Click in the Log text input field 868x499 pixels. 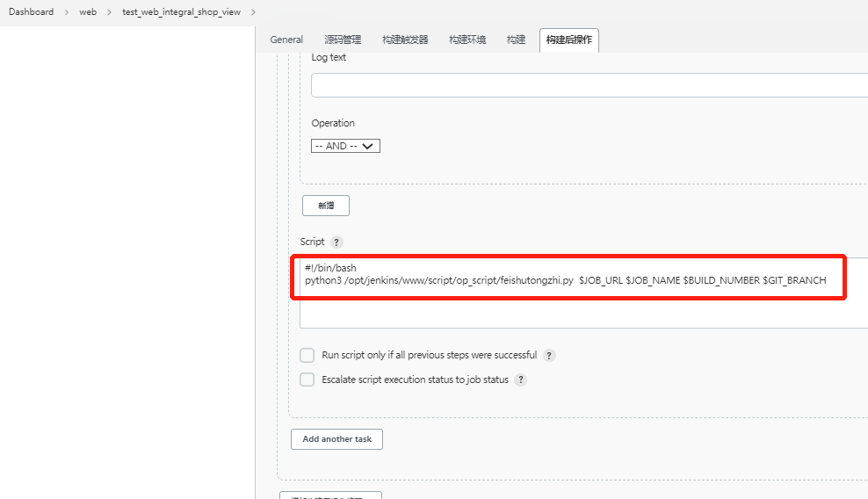coord(589,85)
